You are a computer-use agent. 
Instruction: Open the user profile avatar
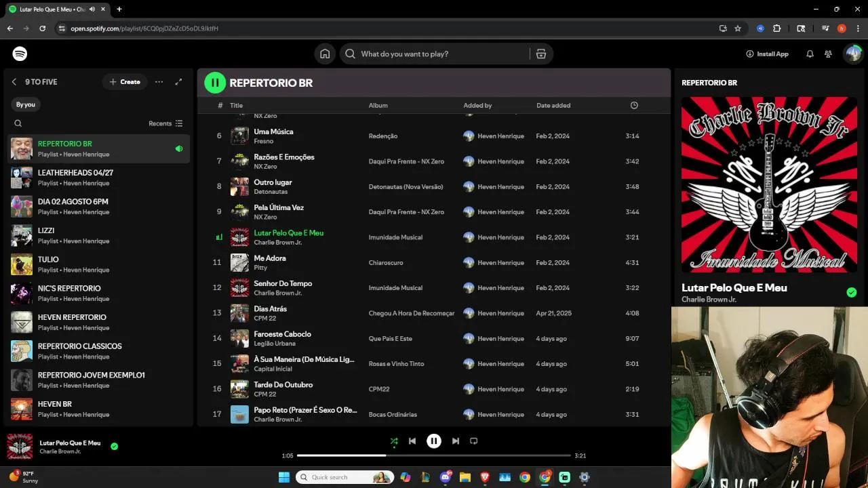click(x=853, y=54)
